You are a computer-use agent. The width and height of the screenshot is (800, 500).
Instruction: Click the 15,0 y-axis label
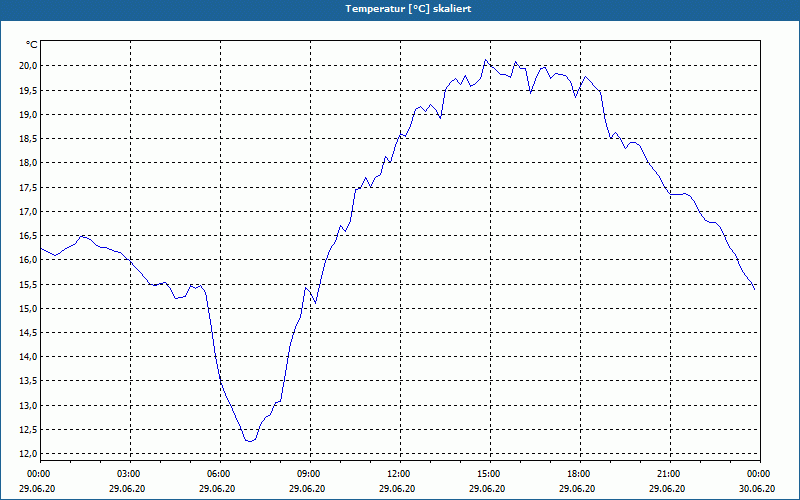click(x=29, y=308)
